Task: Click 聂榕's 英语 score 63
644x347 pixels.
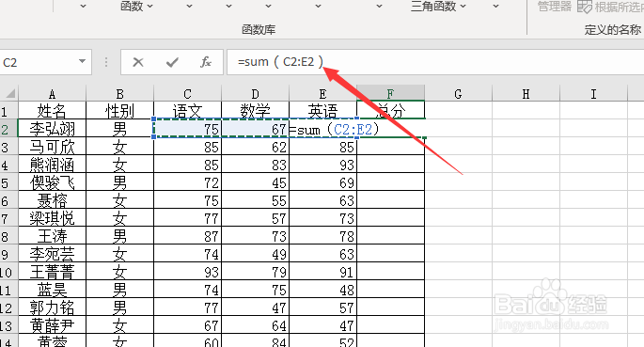Action: click(x=322, y=200)
